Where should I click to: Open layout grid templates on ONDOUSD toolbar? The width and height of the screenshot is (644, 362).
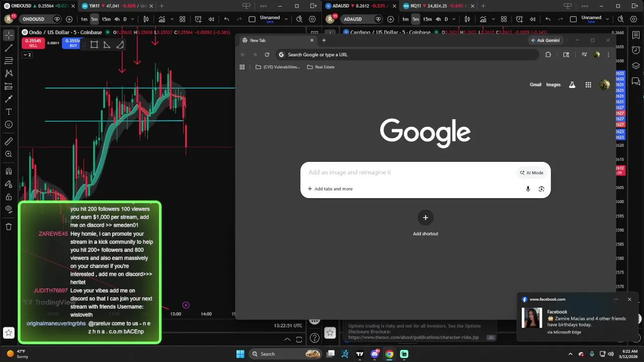182,19
